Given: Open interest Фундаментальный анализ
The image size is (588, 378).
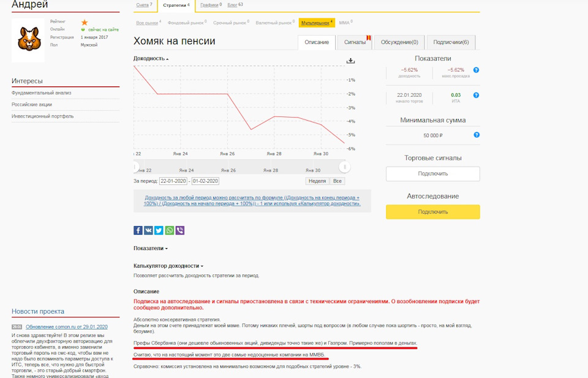Looking at the screenshot, I should pyautogui.click(x=41, y=93).
